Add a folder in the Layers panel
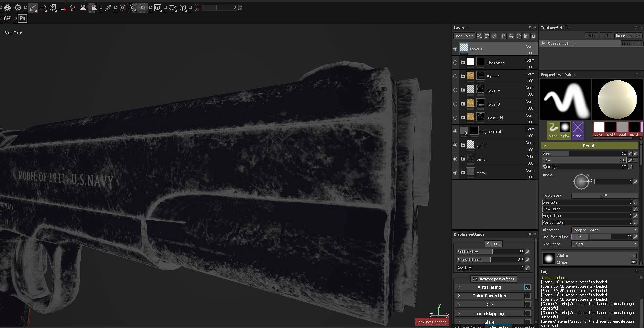 coord(526,36)
